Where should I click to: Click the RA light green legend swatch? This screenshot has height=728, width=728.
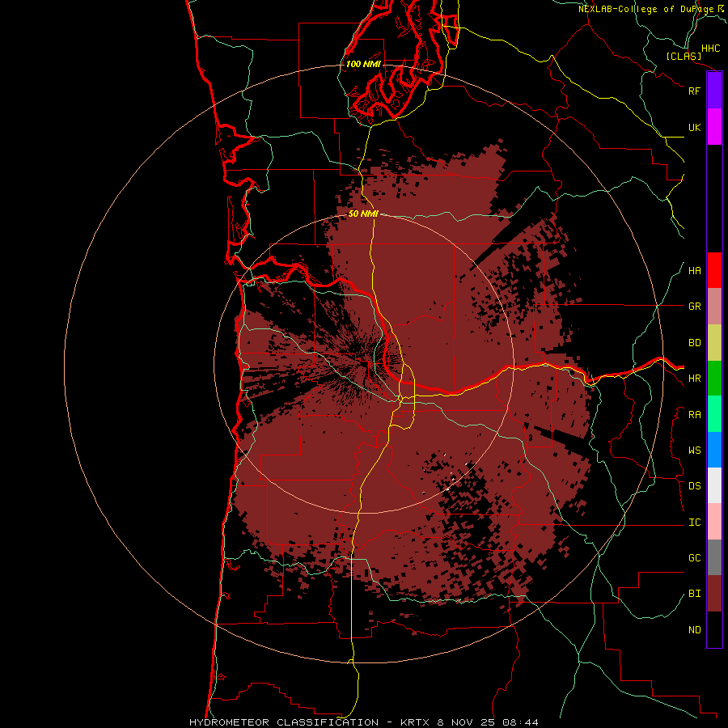tap(714, 414)
